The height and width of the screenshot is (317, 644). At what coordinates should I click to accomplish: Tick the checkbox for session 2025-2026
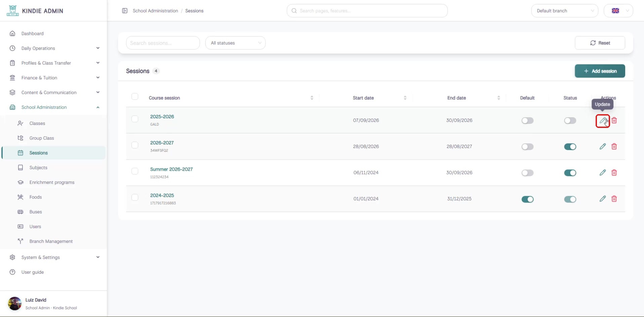pyautogui.click(x=135, y=119)
